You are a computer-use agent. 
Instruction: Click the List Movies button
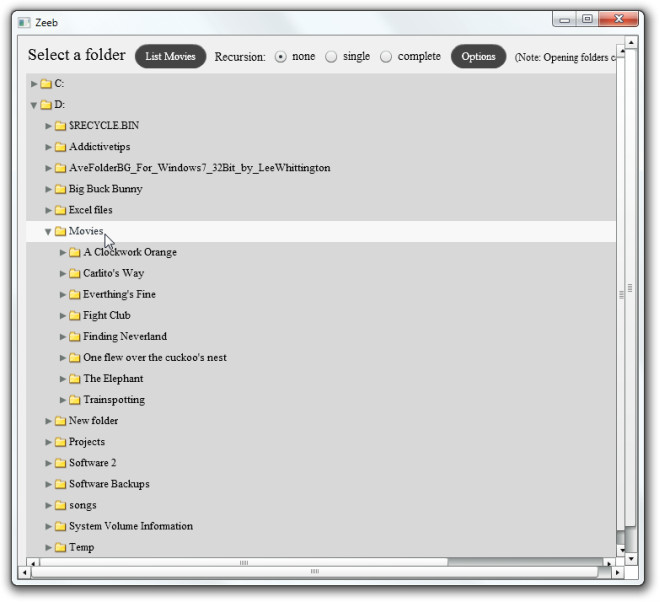coord(170,56)
